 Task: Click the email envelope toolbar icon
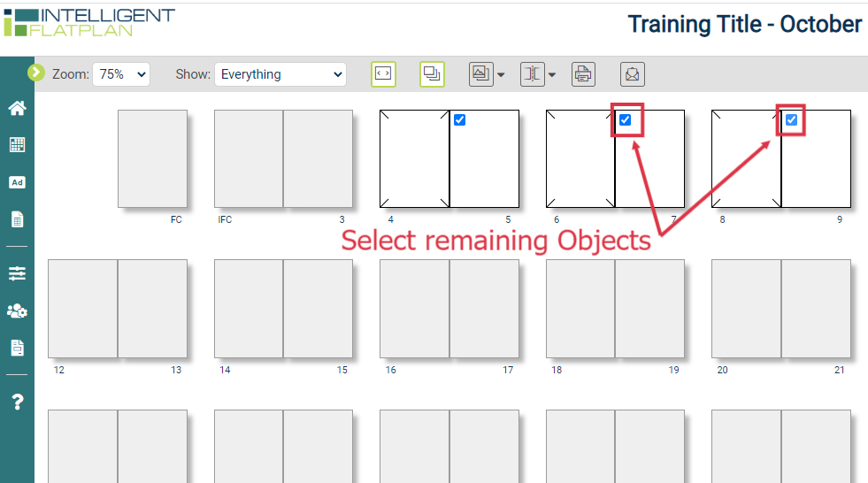click(x=632, y=74)
